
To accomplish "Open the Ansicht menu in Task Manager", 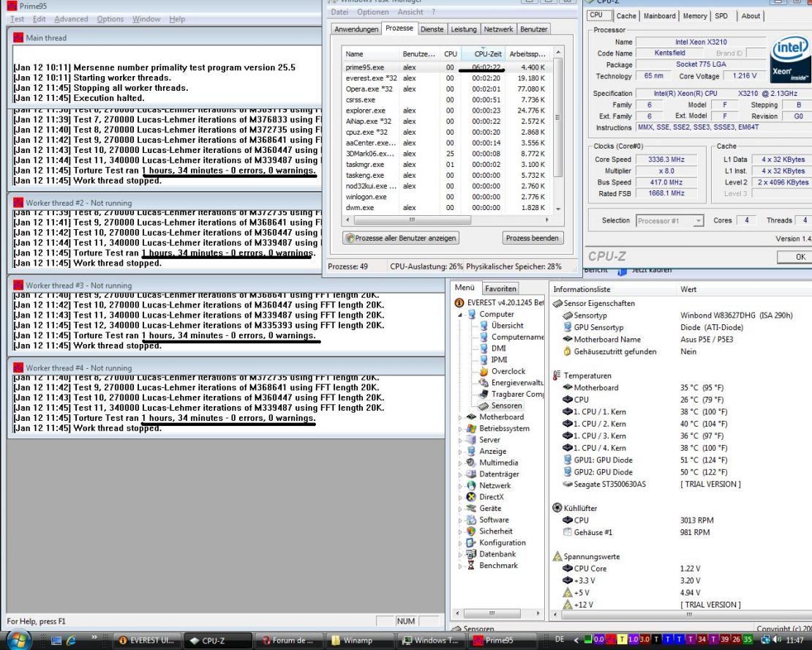I will (410, 12).
